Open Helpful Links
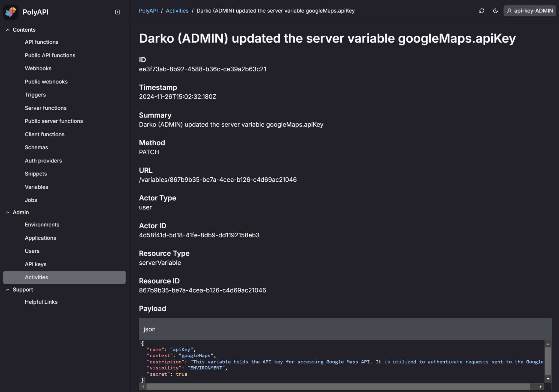The width and height of the screenshot is (559, 392). click(x=41, y=302)
